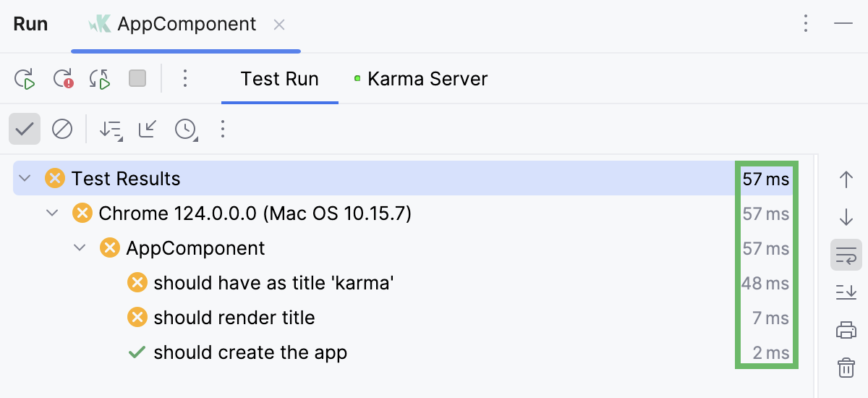Screen dimensions: 868x398
Task: Toggle soft-wrap output
Action: pos(846,255)
